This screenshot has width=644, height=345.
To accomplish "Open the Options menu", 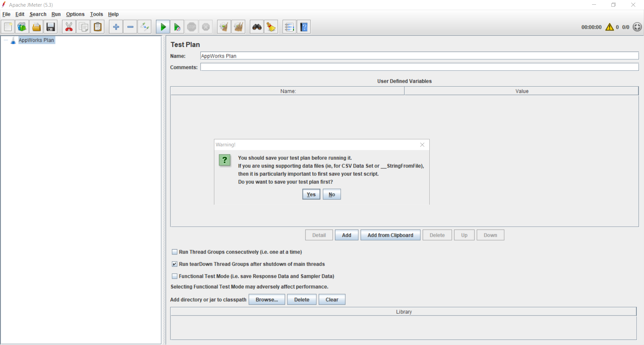I will coord(75,14).
